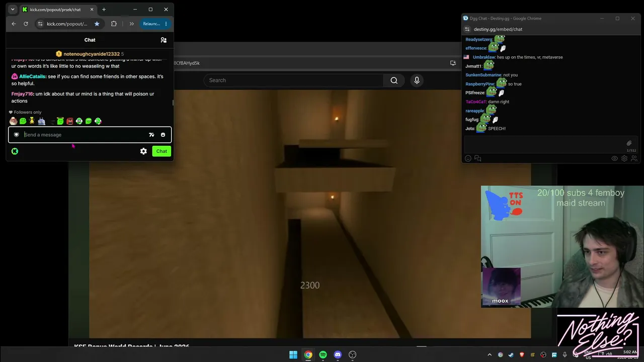Send message with the green Chat button
The image size is (644, 362).
pos(162,151)
